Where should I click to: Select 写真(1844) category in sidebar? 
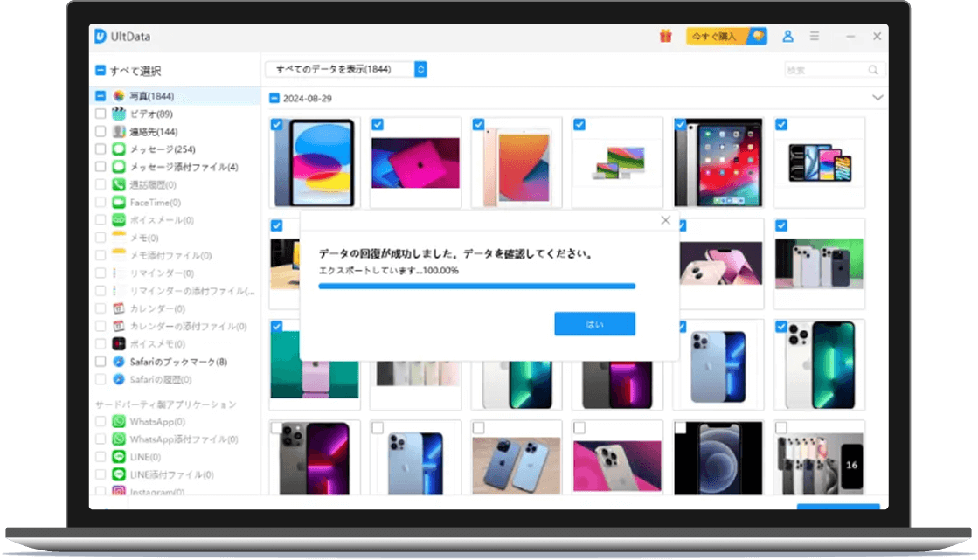click(x=150, y=96)
